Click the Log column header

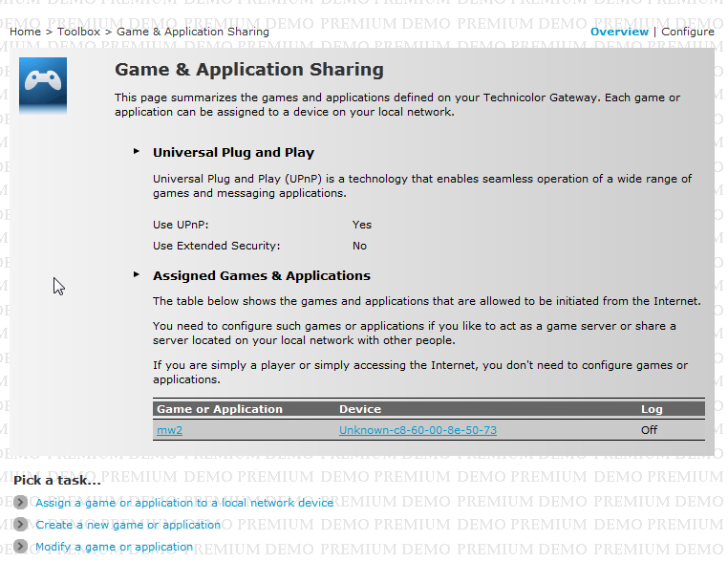pos(652,409)
